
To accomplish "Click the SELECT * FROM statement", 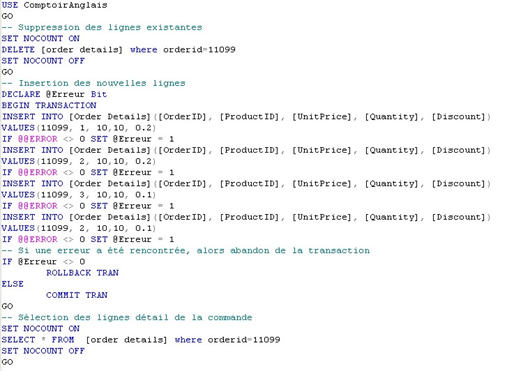I will point(141,340).
